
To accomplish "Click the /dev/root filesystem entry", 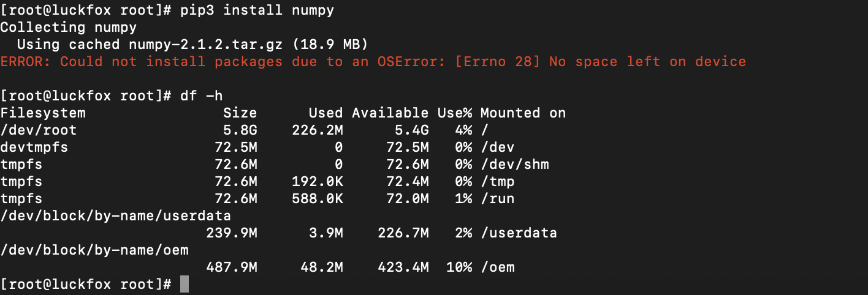I will (39, 130).
